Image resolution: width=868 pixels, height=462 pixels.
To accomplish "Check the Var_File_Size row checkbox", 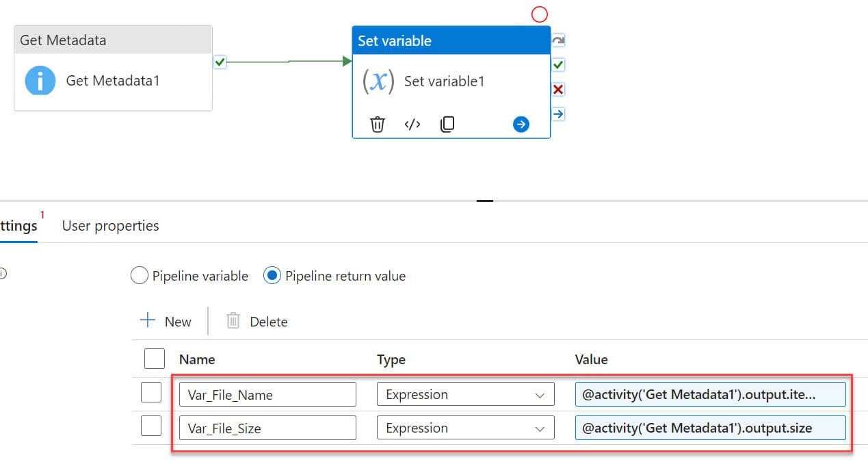I will pos(151,426).
